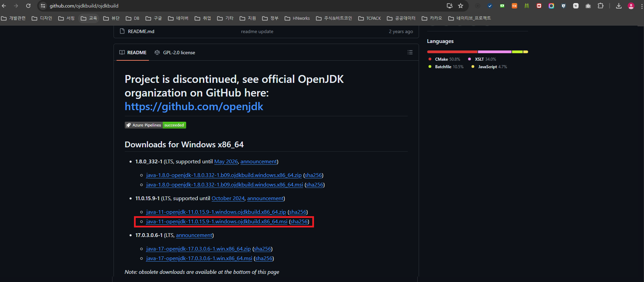
Task: Open the 구글 bookmarks folder
Action: (154, 18)
